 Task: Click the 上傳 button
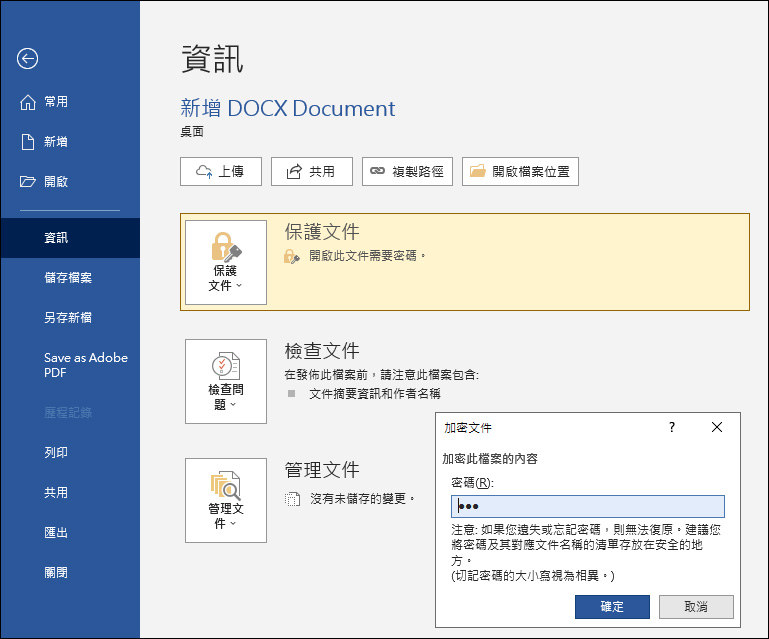[x=221, y=172]
